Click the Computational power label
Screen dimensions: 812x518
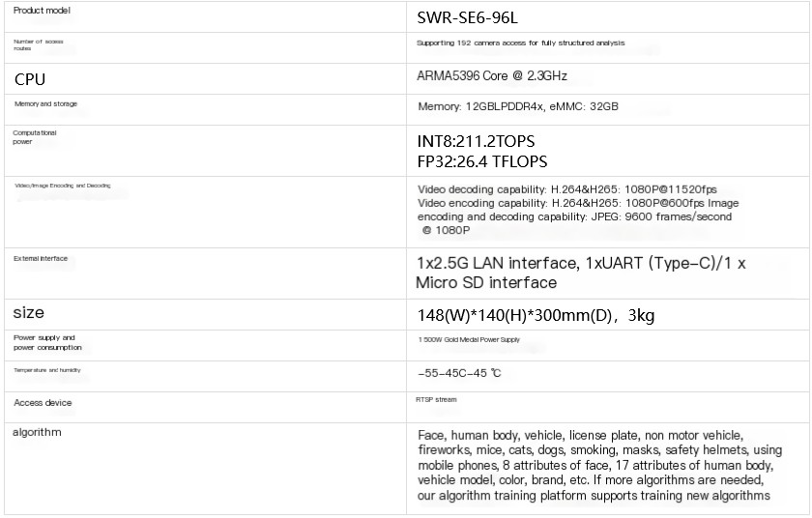click(x=35, y=137)
